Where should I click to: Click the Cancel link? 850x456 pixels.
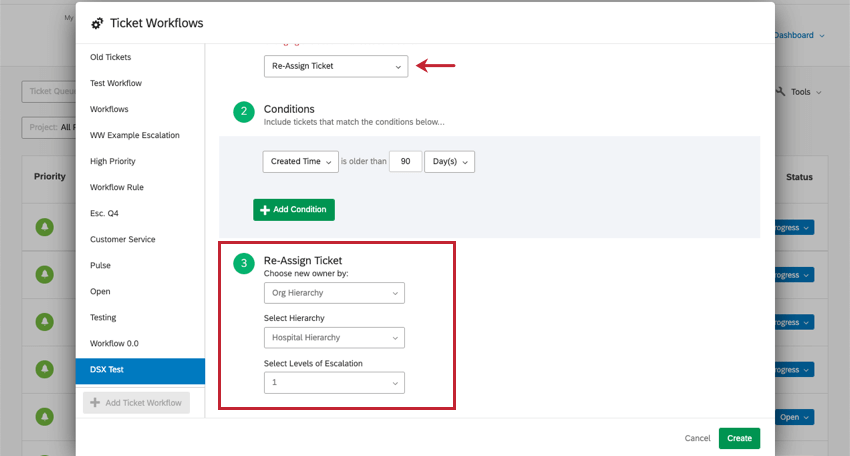[697, 438]
